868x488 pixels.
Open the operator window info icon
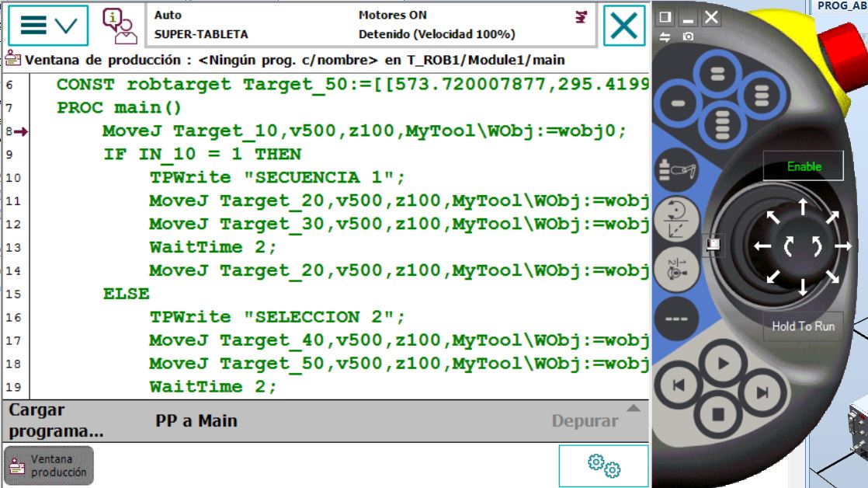(119, 26)
